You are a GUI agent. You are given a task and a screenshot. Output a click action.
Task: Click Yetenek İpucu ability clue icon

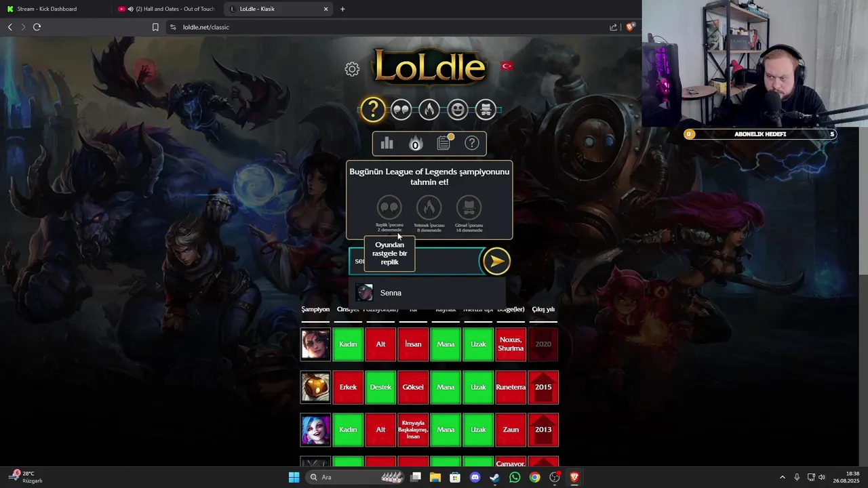(429, 207)
